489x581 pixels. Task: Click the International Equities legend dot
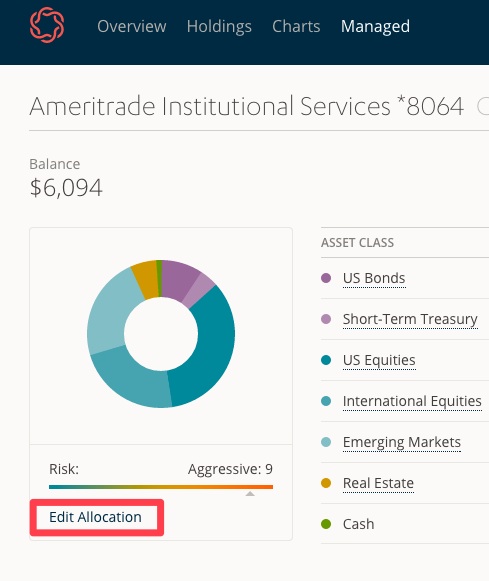pyautogui.click(x=326, y=401)
